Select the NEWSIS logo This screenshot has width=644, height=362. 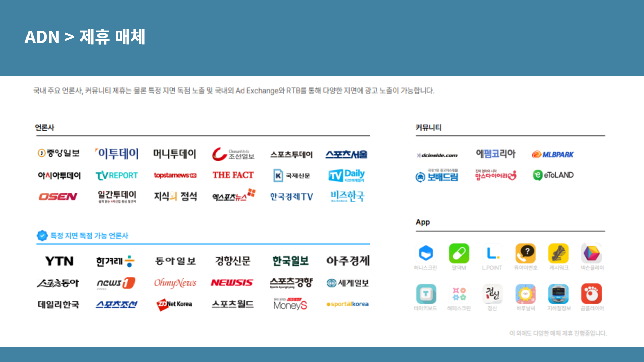pyautogui.click(x=232, y=283)
